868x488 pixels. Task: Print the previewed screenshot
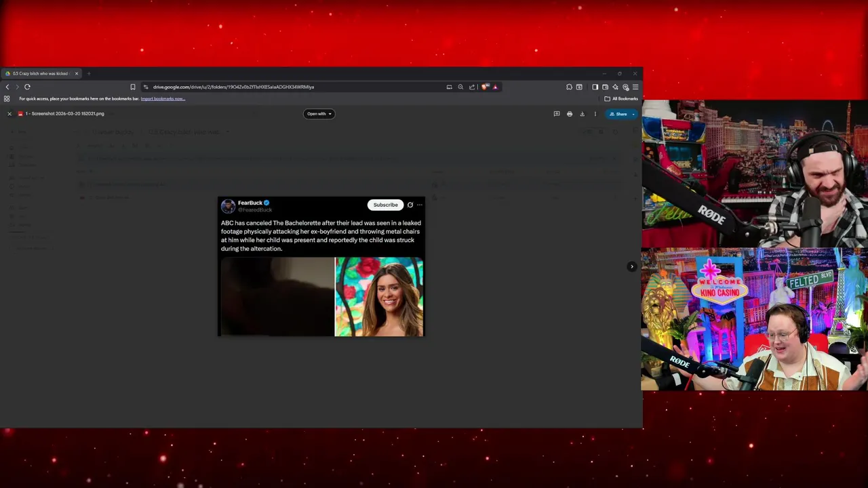click(x=570, y=114)
